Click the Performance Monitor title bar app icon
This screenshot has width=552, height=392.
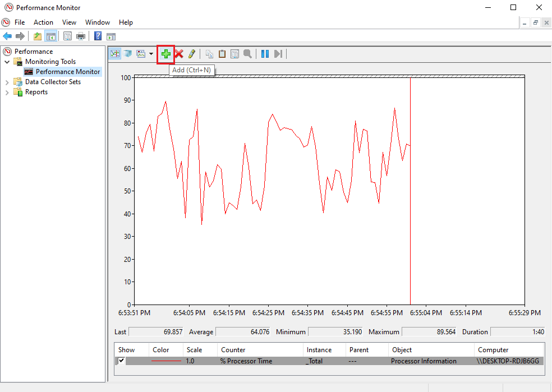(9, 7)
